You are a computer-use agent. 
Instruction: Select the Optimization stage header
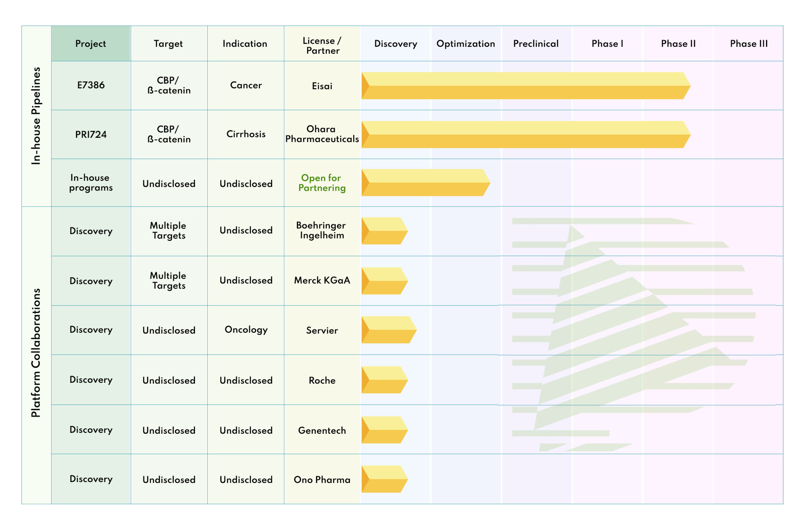pyautogui.click(x=466, y=43)
